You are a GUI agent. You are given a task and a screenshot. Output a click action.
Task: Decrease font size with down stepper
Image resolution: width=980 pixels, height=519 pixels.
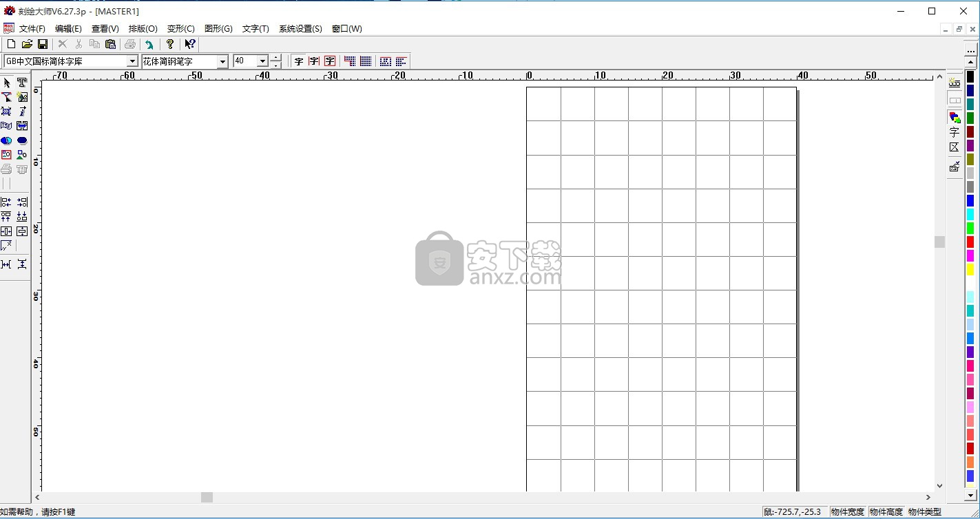click(275, 65)
